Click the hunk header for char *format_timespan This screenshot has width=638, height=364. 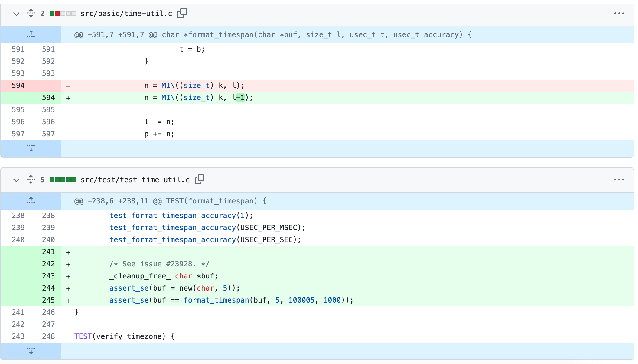[273, 35]
